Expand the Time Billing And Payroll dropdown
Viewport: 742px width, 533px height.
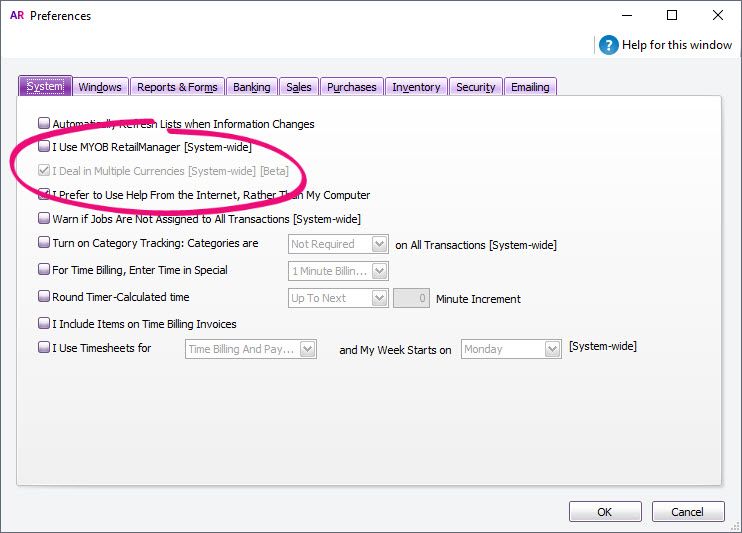308,349
